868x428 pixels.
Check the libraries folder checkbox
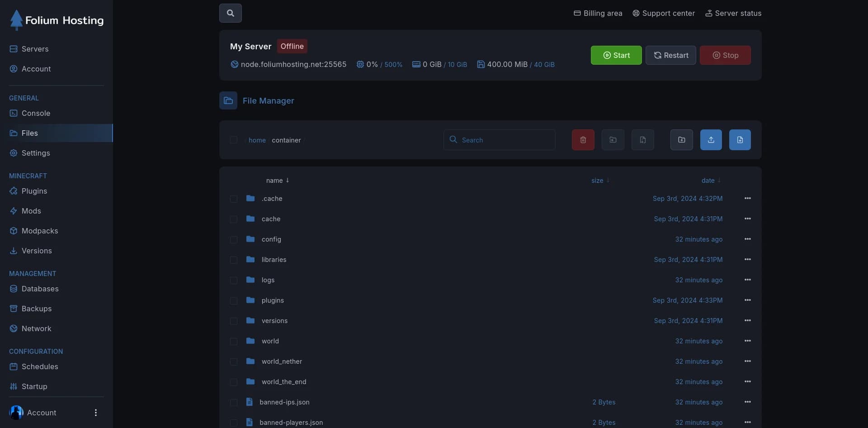(233, 260)
